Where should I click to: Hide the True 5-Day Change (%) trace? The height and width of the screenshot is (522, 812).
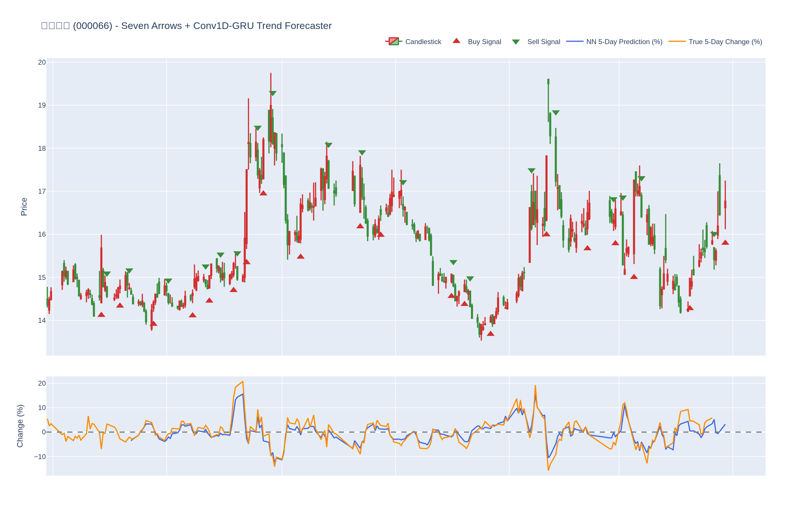(x=725, y=42)
